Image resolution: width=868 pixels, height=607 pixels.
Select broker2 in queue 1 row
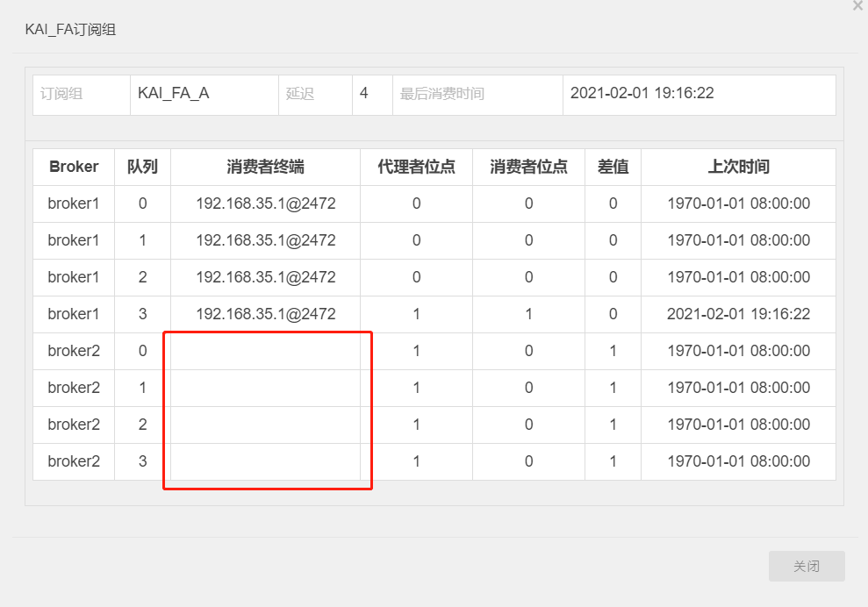(74, 388)
